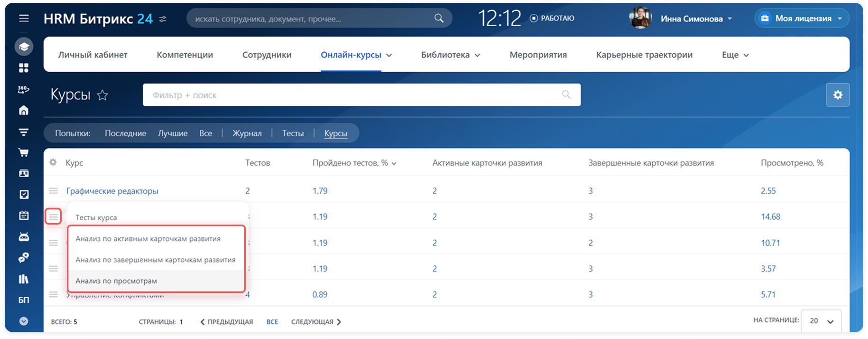Open row menu for Графические редакторы
This screenshot has width=868, height=339.
54,191
